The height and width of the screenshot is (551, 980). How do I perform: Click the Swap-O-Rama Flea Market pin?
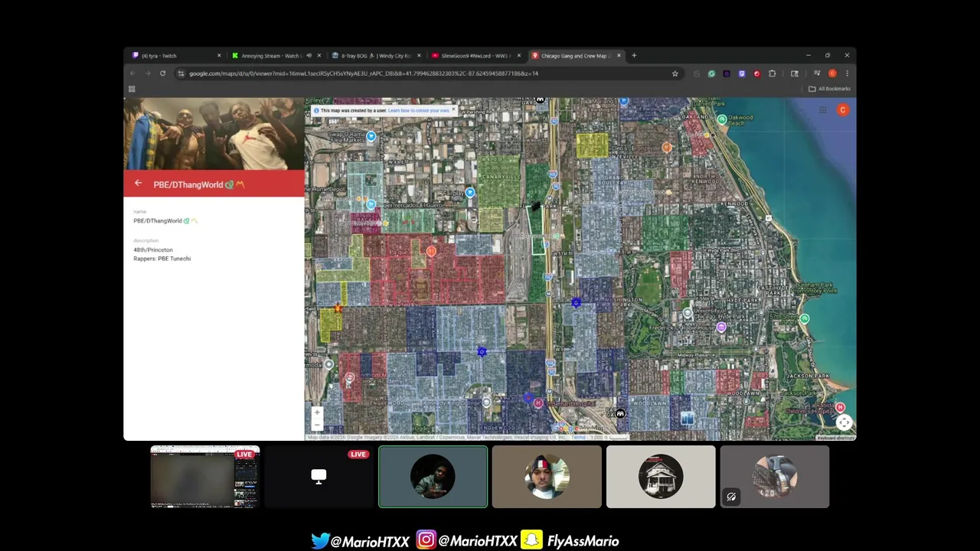click(x=371, y=136)
